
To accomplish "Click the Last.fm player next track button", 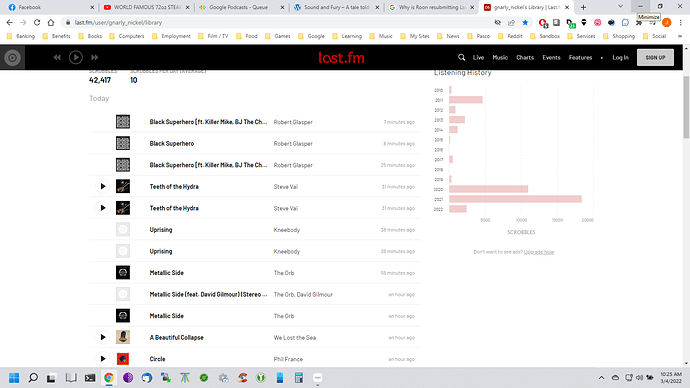I will [95, 57].
